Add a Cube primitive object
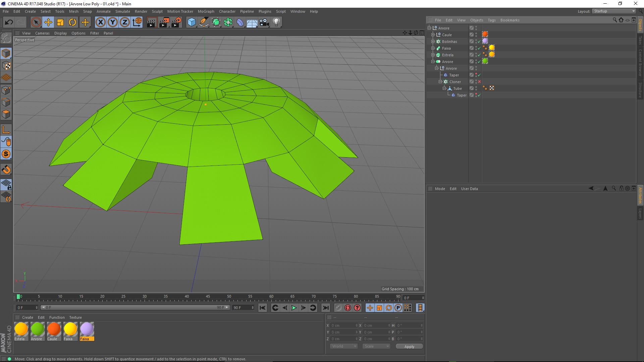The width and height of the screenshot is (644, 362). (x=192, y=22)
